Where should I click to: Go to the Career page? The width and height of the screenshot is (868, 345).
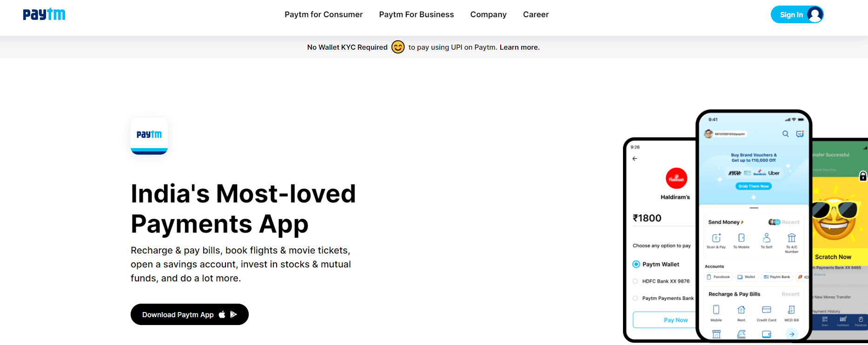tap(536, 14)
